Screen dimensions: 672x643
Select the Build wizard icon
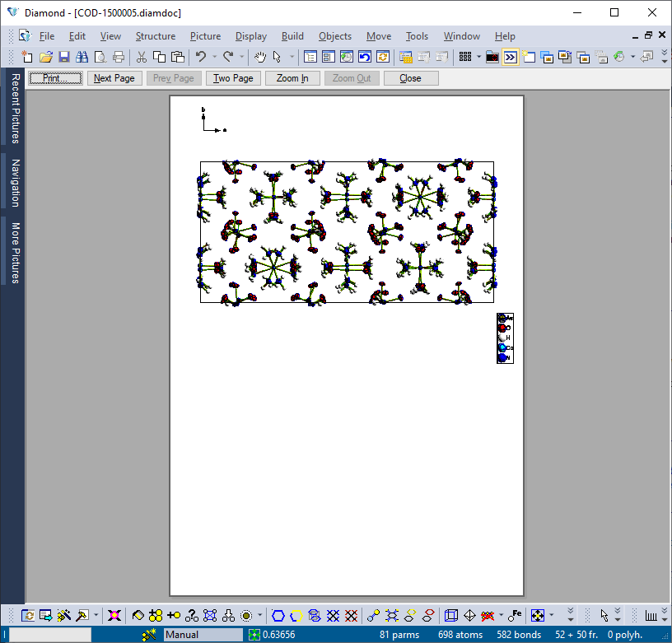pyautogui.click(x=62, y=615)
